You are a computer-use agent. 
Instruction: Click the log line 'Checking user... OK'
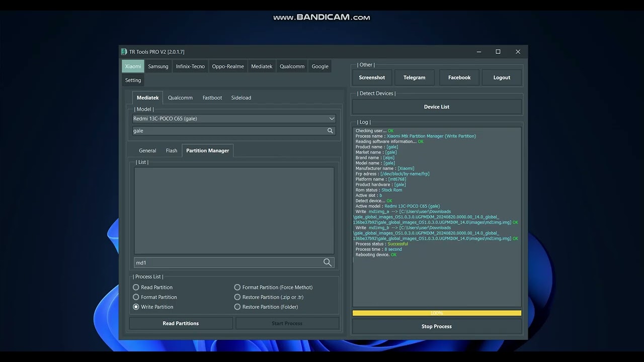tap(374, 131)
